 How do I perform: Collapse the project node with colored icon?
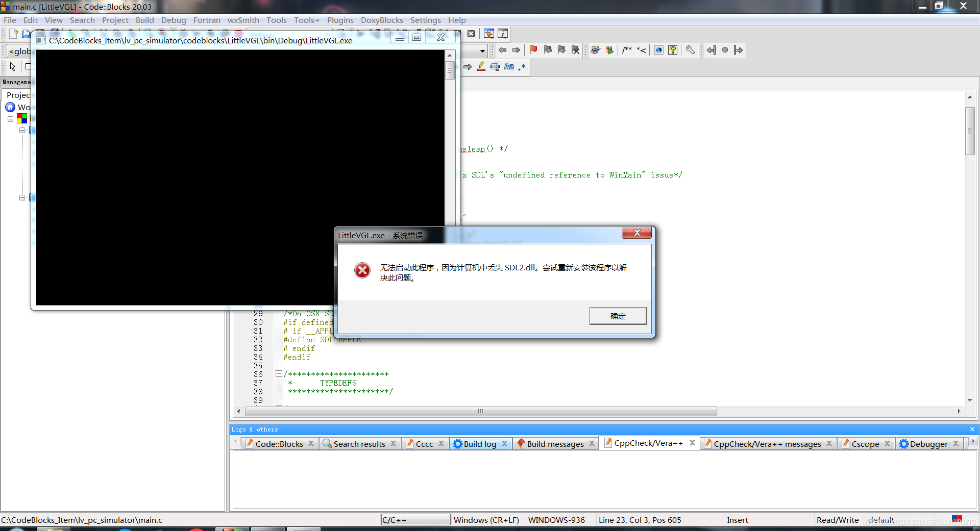pyautogui.click(x=10, y=119)
